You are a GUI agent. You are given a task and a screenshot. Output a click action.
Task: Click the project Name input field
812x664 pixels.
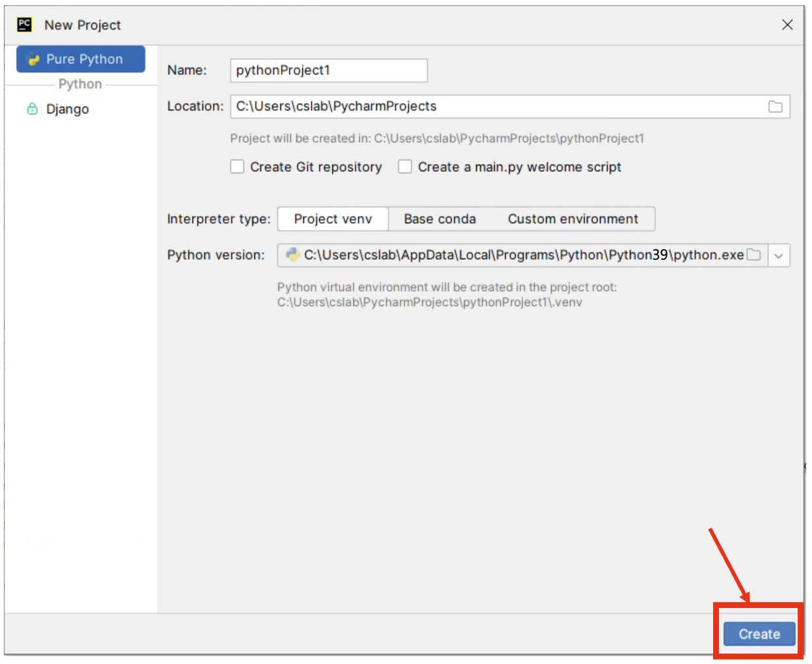coord(329,70)
